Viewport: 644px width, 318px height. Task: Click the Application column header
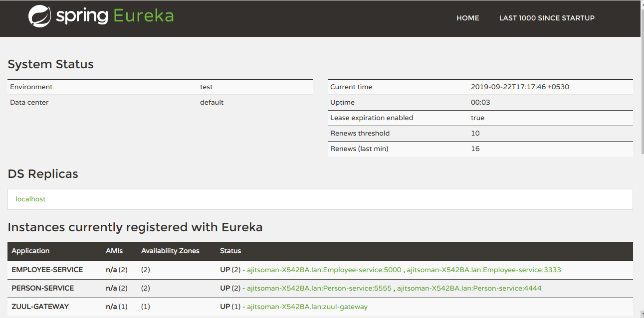coord(30,251)
